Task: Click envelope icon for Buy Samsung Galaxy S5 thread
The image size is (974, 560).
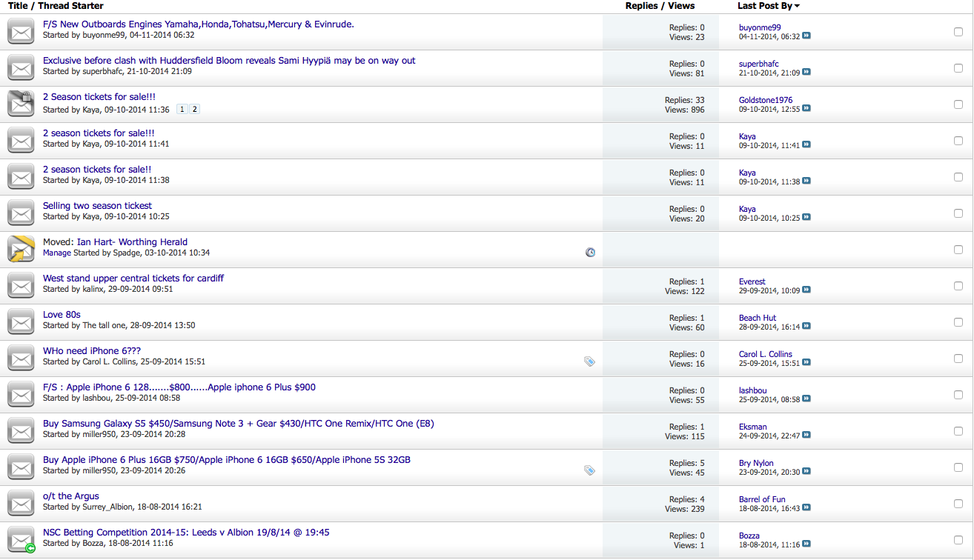Action: (x=21, y=431)
